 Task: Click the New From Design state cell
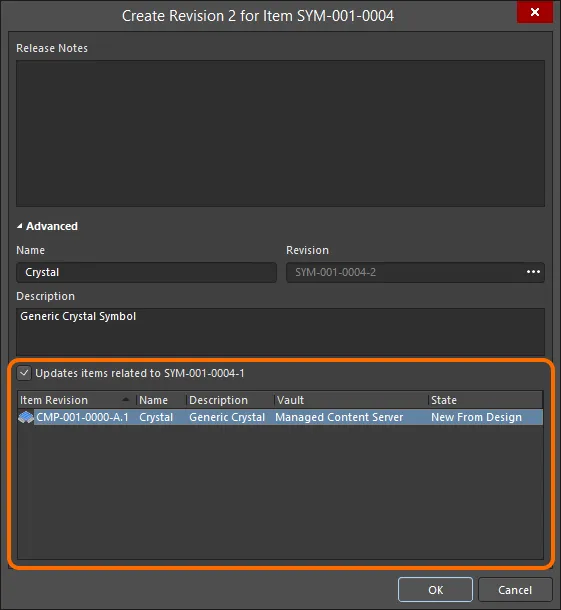click(476, 417)
